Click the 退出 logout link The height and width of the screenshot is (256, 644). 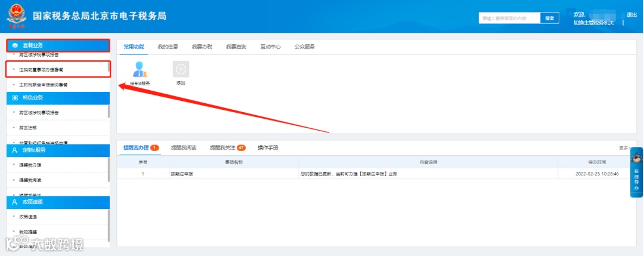coord(631,15)
